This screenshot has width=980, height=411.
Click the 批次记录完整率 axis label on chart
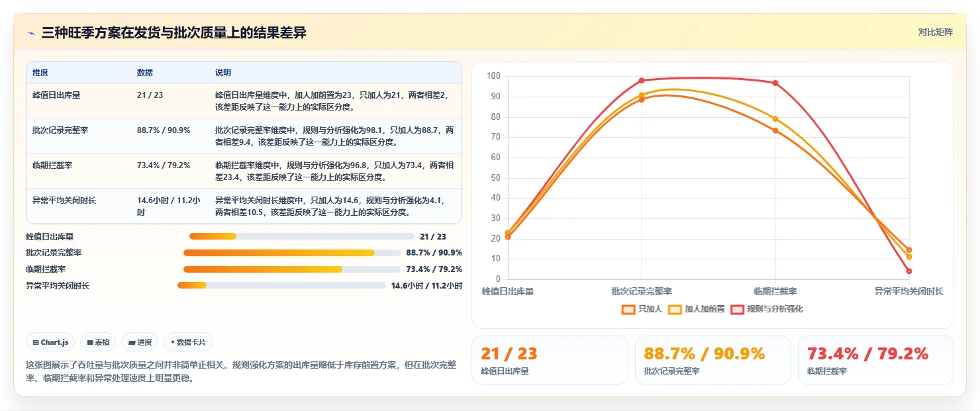pos(642,291)
